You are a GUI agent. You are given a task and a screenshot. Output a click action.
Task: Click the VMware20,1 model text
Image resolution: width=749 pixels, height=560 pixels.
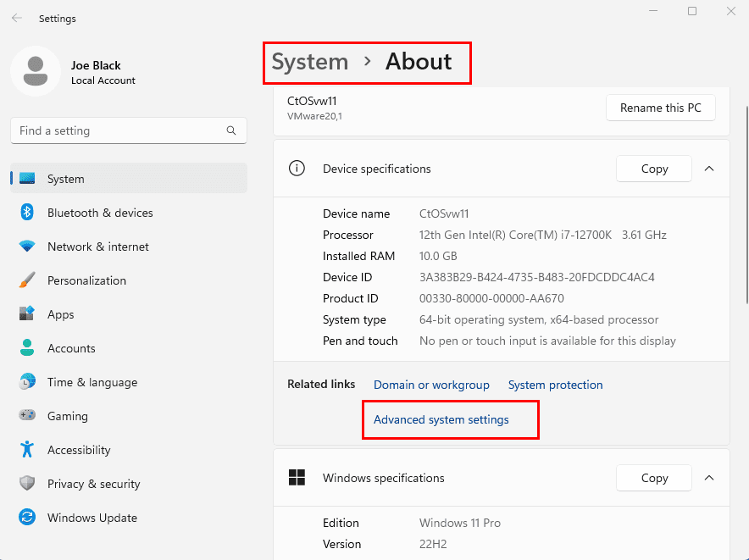pyautogui.click(x=314, y=116)
